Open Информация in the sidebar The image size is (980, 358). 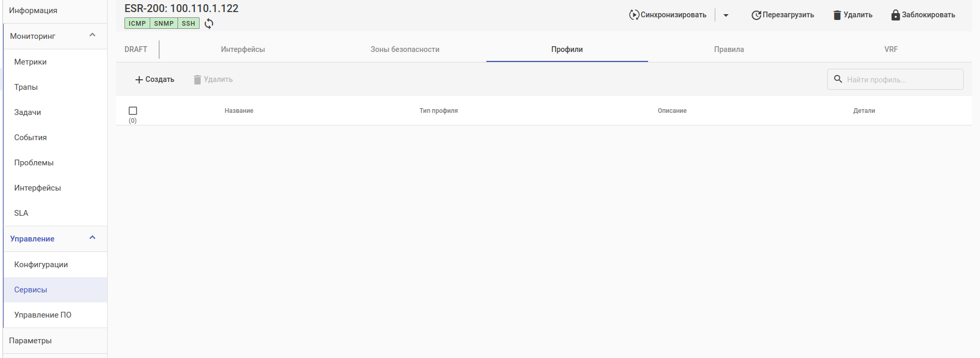[x=55, y=10]
